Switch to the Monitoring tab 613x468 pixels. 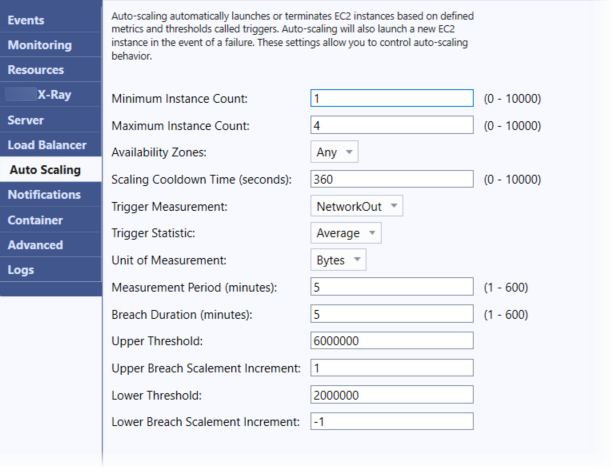coord(50,45)
